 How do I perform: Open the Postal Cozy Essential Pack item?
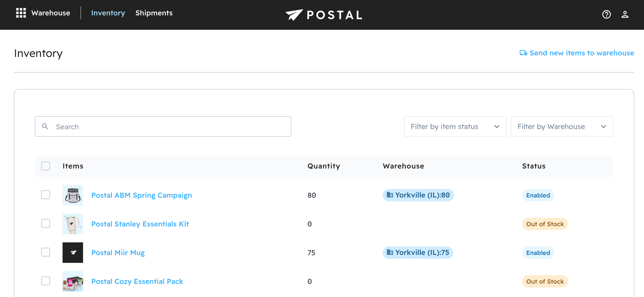137,281
